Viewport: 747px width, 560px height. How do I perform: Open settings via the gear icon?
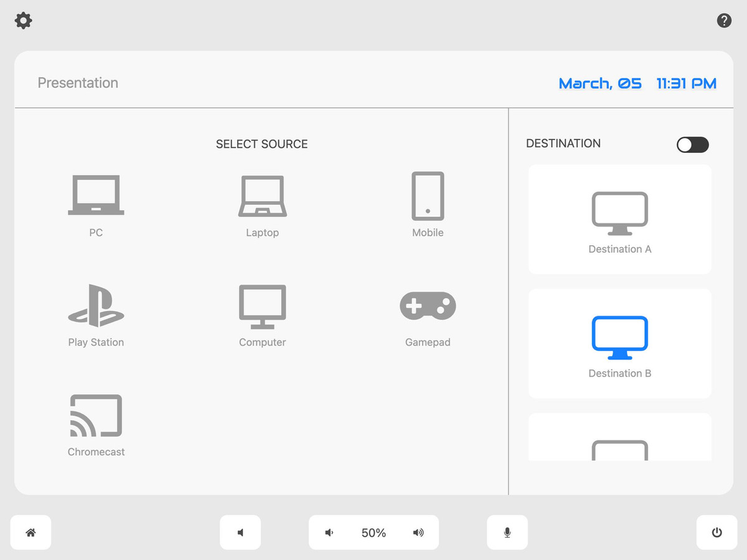23,21
